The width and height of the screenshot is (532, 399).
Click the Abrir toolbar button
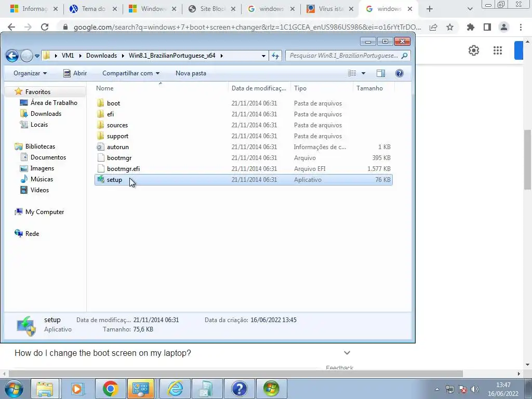click(75, 73)
